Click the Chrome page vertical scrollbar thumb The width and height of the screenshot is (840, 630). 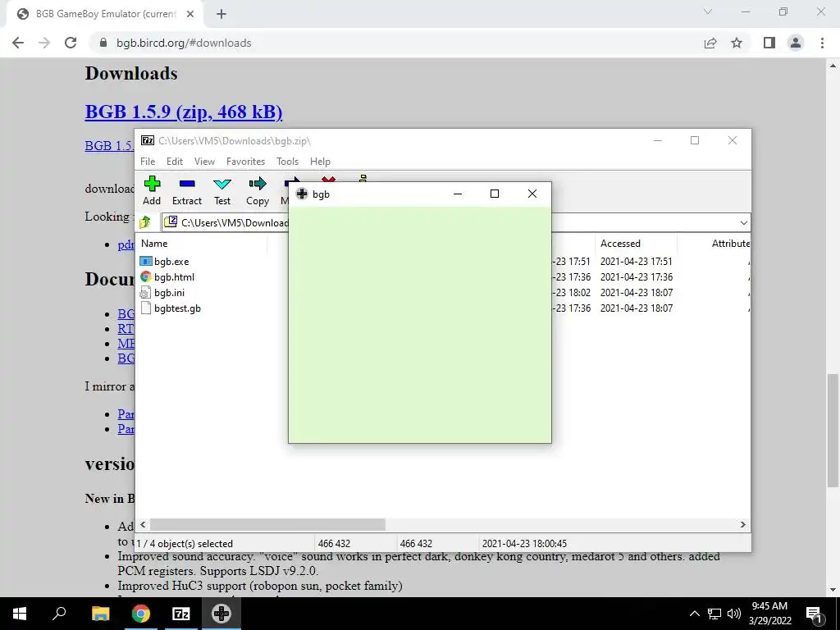pos(833,431)
